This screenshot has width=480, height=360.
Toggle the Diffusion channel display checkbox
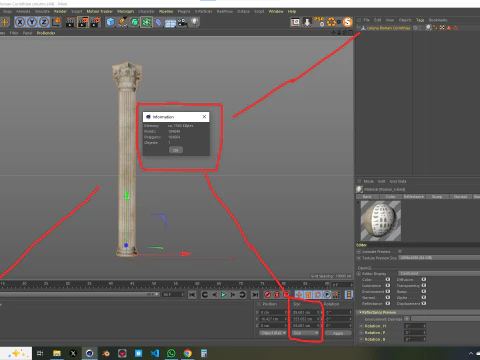point(424,279)
